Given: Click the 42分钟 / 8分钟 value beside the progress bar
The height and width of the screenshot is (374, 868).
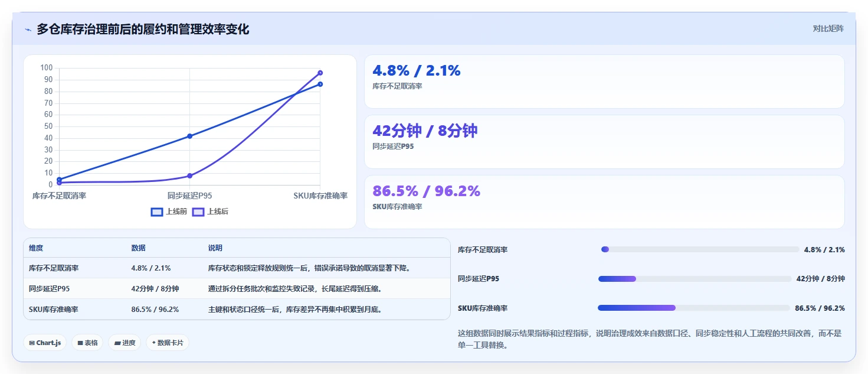Looking at the screenshot, I should click(x=821, y=279).
